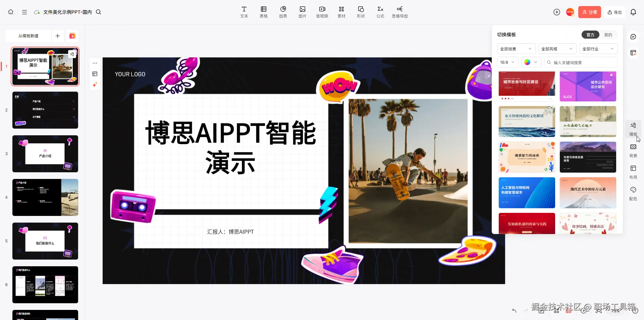The image size is (644, 320).
Task: Open the 背景 background sidebar tool
Action: [x=633, y=151]
